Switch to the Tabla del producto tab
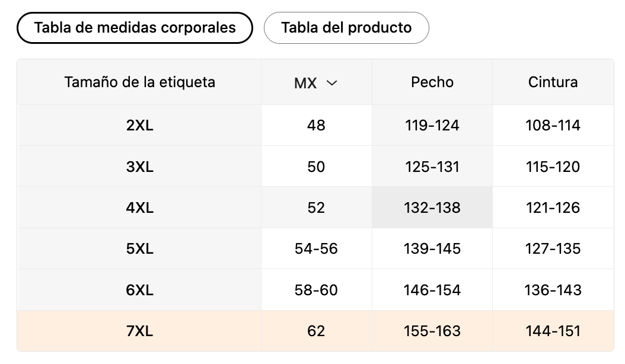625x364 pixels. [346, 28]
